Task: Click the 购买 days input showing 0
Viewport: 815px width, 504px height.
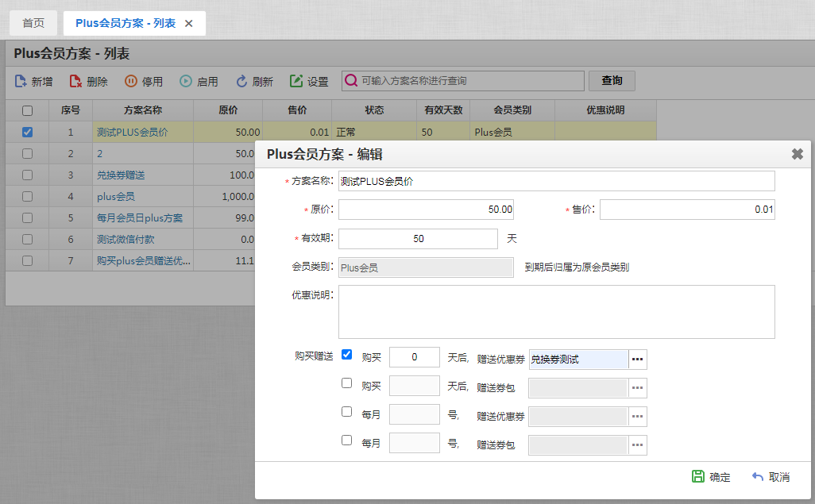Action: click(x=415, y=357)
